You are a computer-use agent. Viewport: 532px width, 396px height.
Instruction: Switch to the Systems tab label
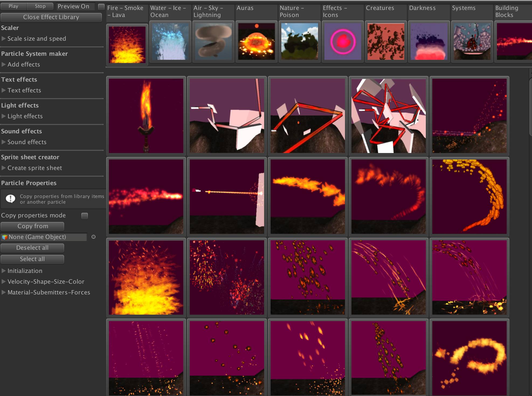pyautogui.click(x=464, y=8)
